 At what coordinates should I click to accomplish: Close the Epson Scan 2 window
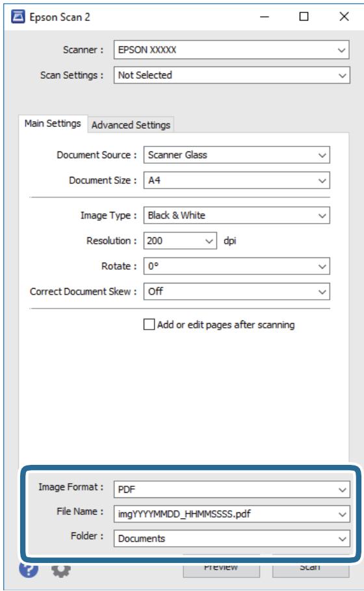point(344,17)
